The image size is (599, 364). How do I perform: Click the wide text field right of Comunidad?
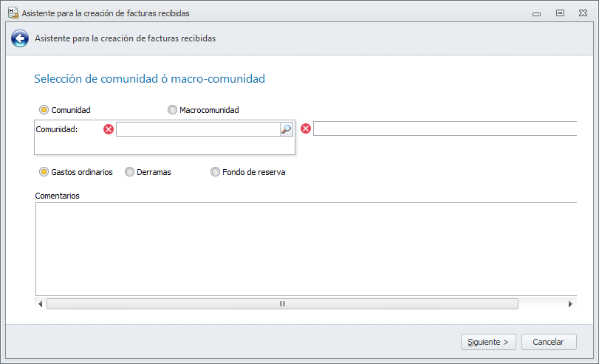click(443, 129)
